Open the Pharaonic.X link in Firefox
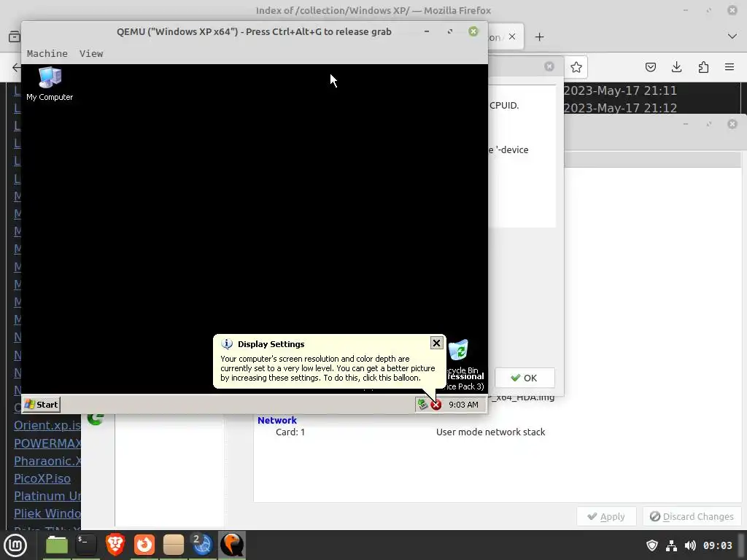The image size is (747, 560). 47,461
